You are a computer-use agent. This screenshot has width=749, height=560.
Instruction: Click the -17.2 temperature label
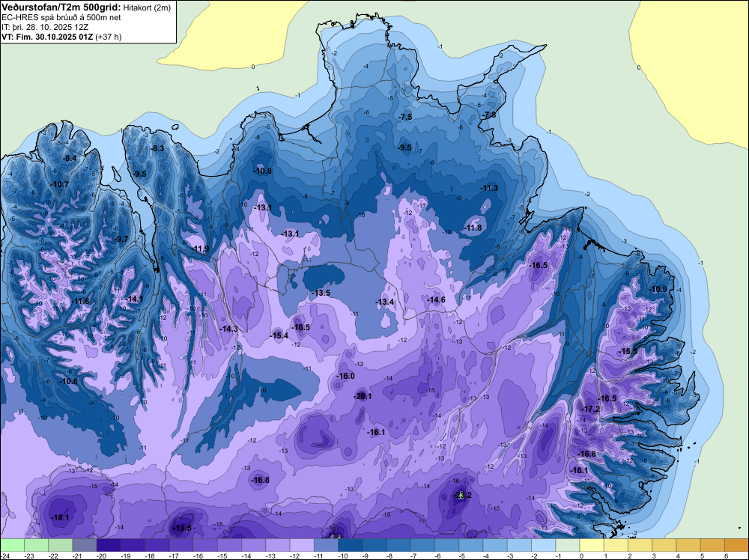pos(590,409)
